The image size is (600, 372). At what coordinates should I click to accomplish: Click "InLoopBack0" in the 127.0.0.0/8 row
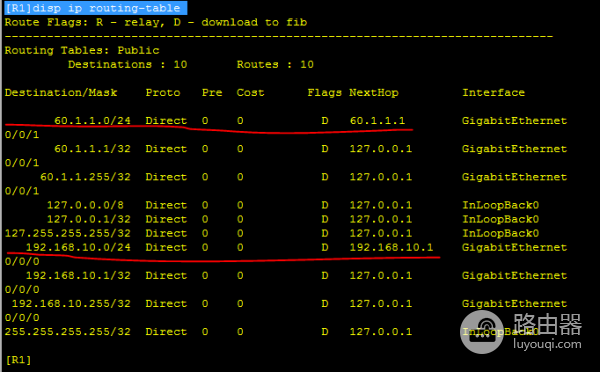tap(501, 205)
